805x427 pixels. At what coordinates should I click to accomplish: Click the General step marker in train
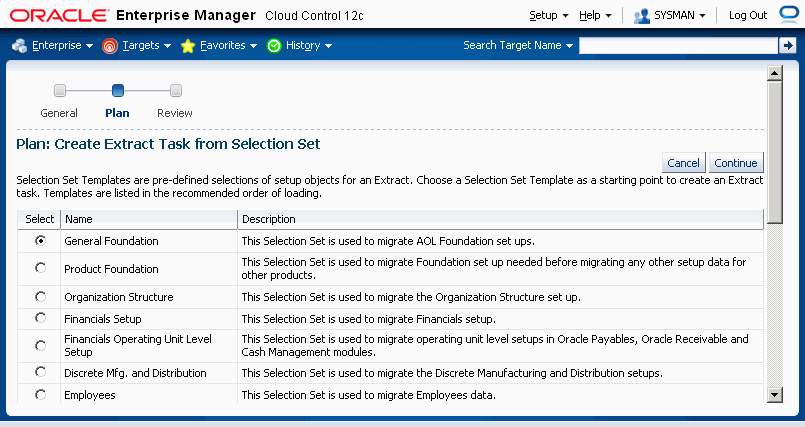coord(60,91)
